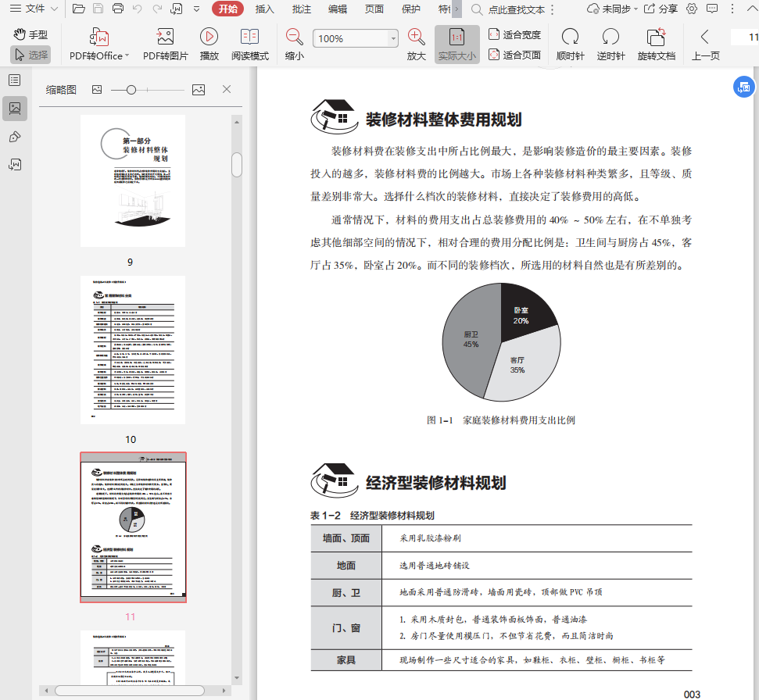Open the search options dots
This screenshot has width=759, height=700.
(x=553, y=9)
